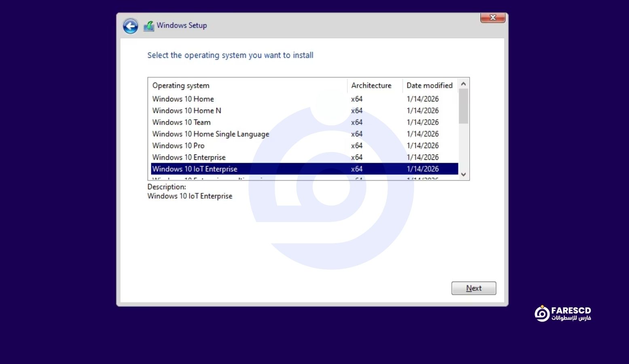This screenshot has height=364, width=629.
Task: Click the Next button
Action: point(473,288)
